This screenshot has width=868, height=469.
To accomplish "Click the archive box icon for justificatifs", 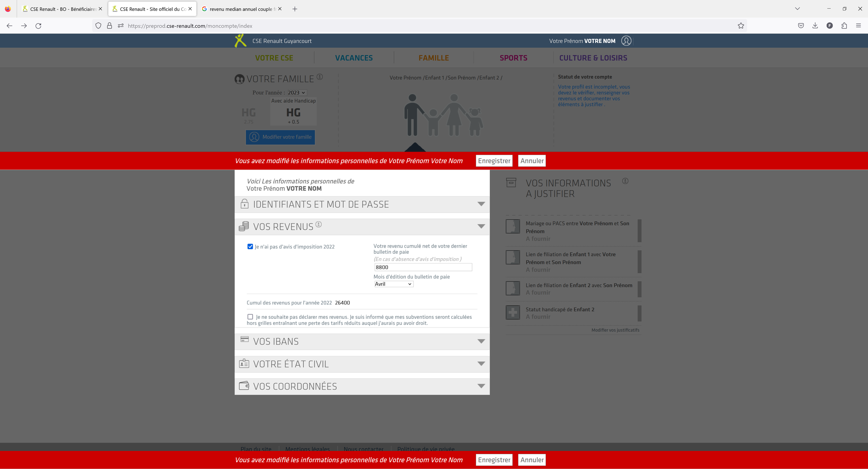I will (x=511, y=183).
